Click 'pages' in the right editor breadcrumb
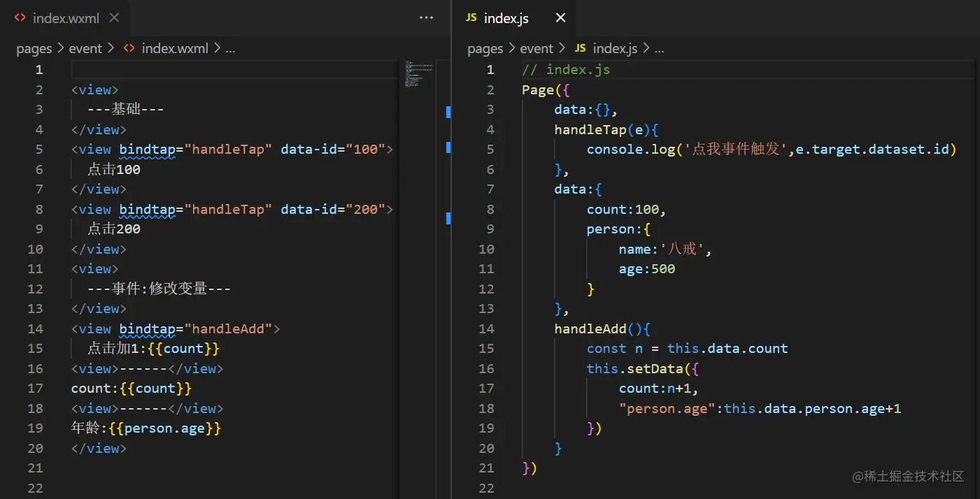The image size is (980, 499). (485, 48)
